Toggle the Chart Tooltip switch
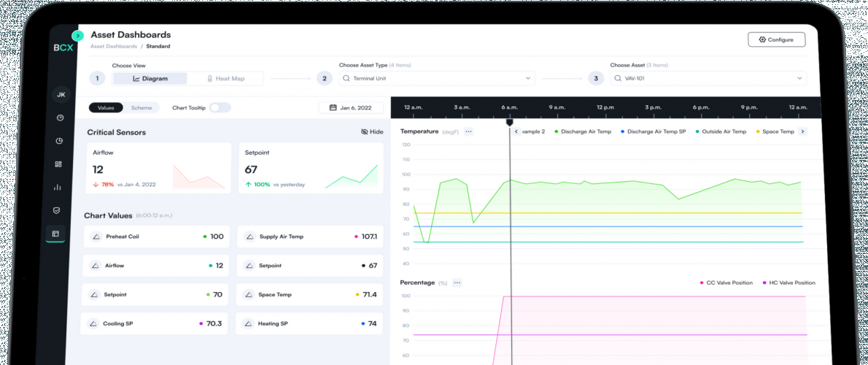Viewport: 868px width, 365px height. [x=220, y=108]
